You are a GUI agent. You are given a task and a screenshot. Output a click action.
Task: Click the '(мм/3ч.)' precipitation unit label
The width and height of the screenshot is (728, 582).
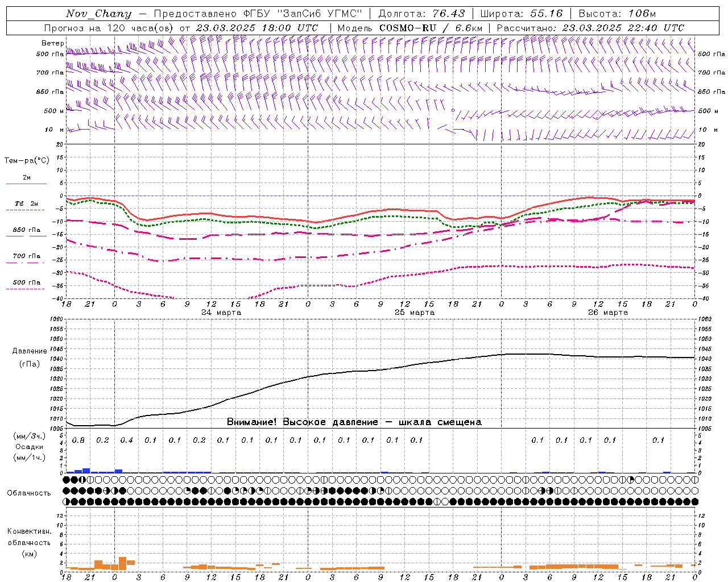(x=30, y=436)
